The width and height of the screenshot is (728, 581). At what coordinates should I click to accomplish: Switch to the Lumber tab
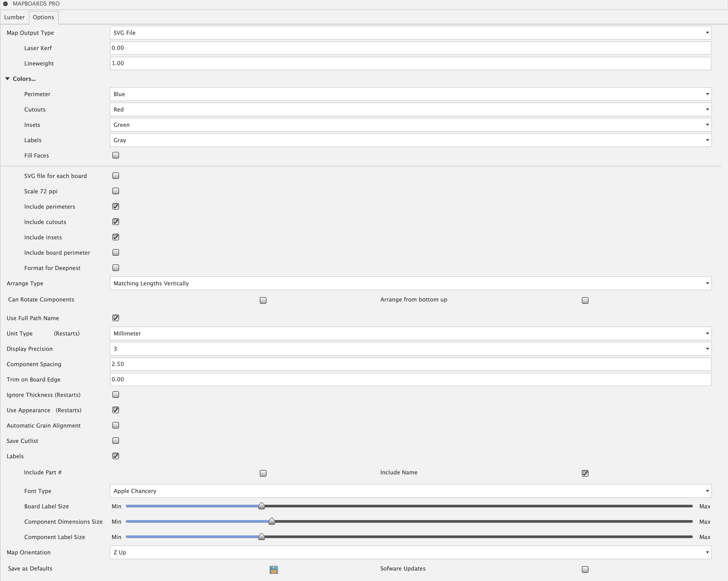point(14,17)
